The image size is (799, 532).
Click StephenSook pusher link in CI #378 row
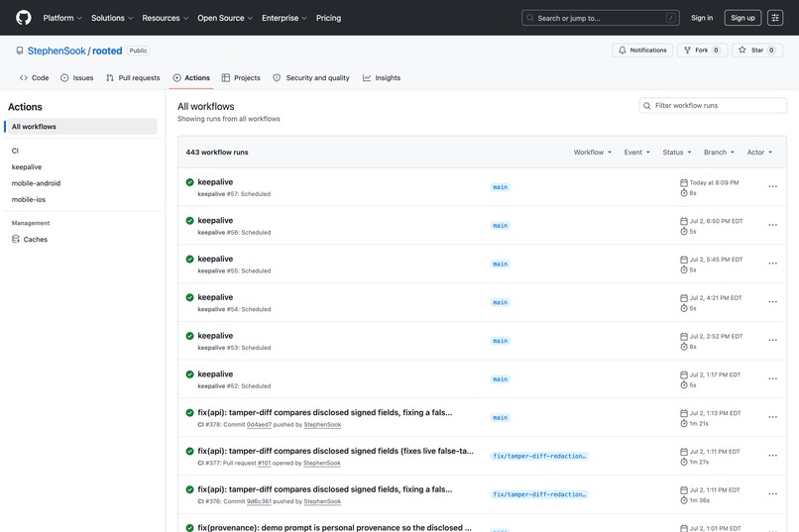pos(322,425)
